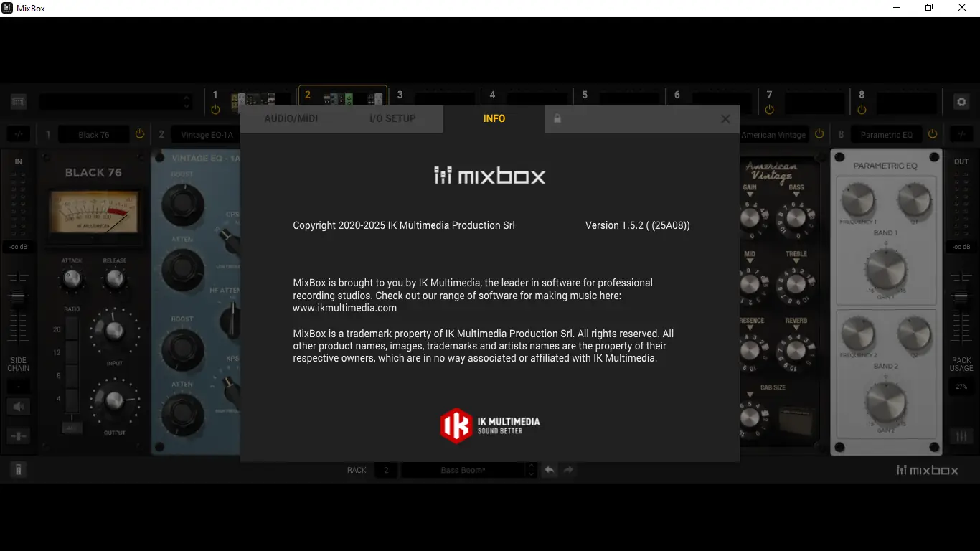Open the Parametric EQ processor selector
The image size is (980, 551).
[887, 134]
